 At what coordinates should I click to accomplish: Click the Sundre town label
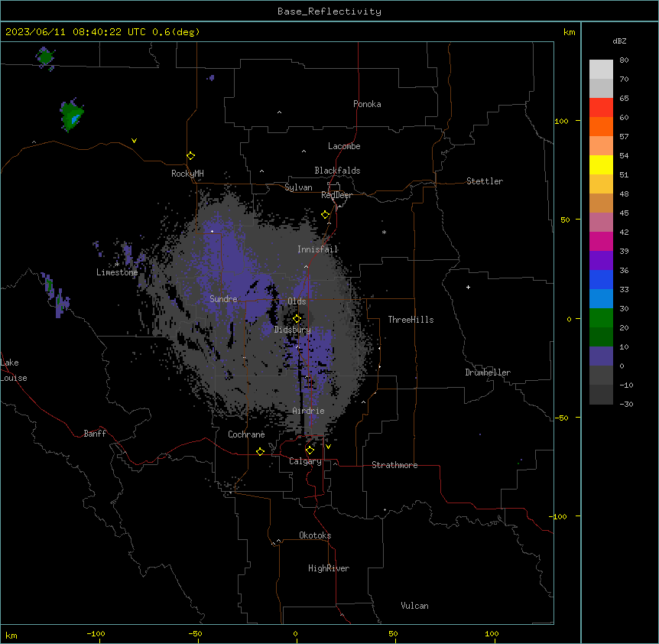click(x=223, y=299)
